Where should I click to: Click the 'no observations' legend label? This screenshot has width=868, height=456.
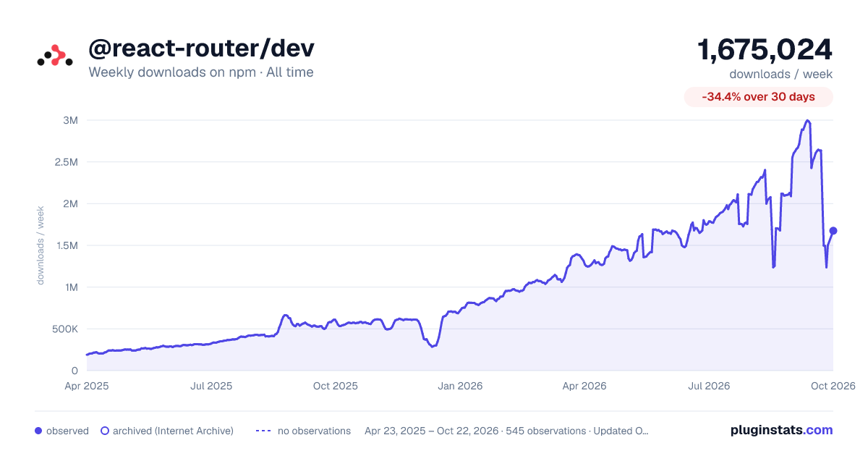pyautogui.click(x=314, y=431)
